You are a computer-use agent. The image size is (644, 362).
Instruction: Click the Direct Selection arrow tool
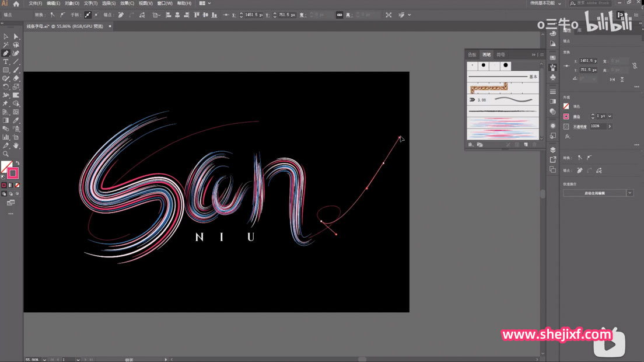pos(16,37)
